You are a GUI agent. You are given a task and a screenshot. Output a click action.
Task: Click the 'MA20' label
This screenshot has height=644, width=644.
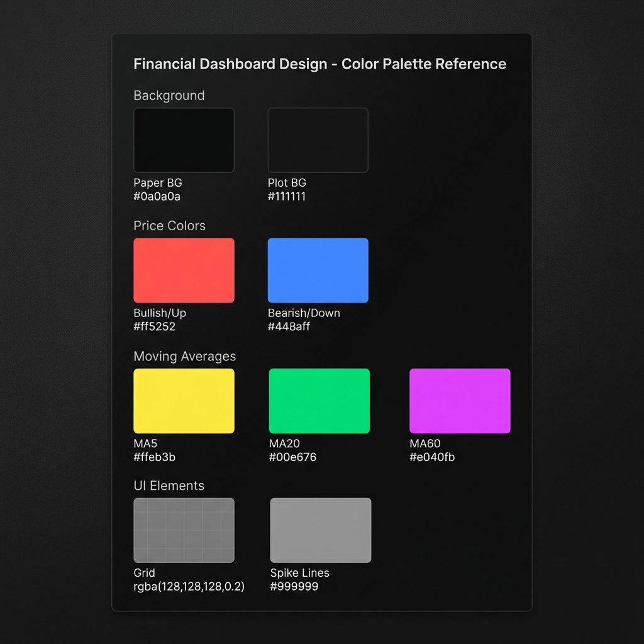pyautogui.click(x=284, y=443)
